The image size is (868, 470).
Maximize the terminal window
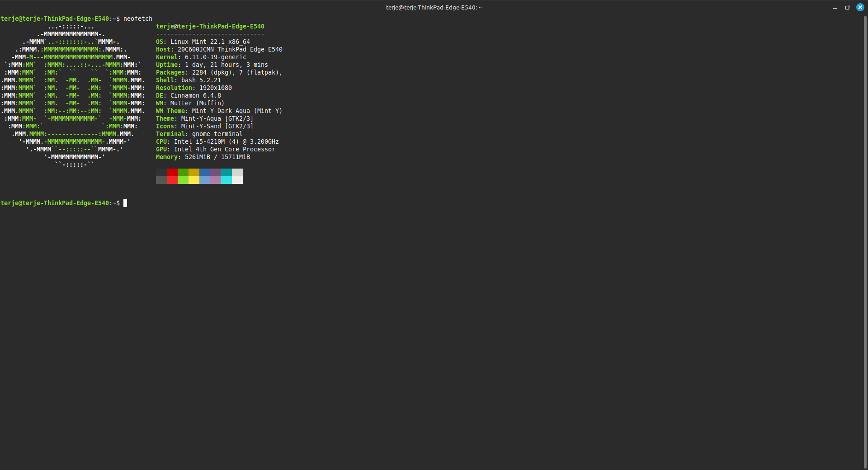point(847,8)
